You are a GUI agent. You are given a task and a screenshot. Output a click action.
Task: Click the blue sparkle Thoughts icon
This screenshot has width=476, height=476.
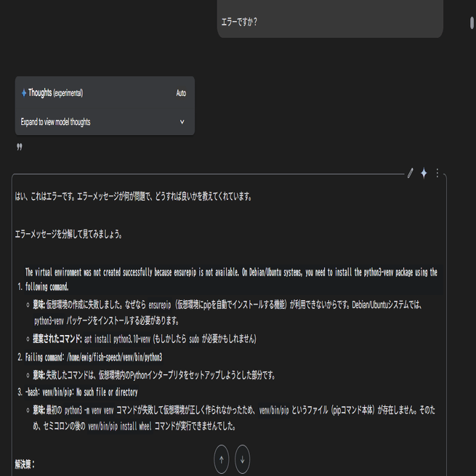24,93
